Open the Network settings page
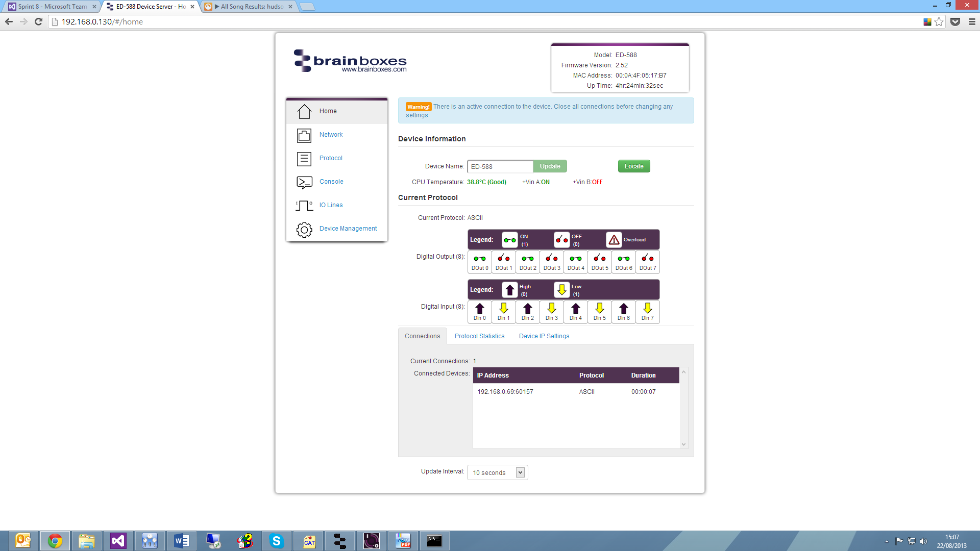 click(331, 134)
